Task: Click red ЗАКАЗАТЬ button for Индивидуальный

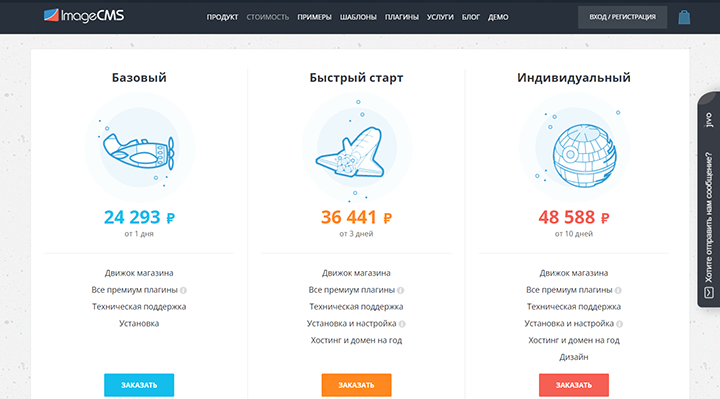Action: click(x=574, y=385)
